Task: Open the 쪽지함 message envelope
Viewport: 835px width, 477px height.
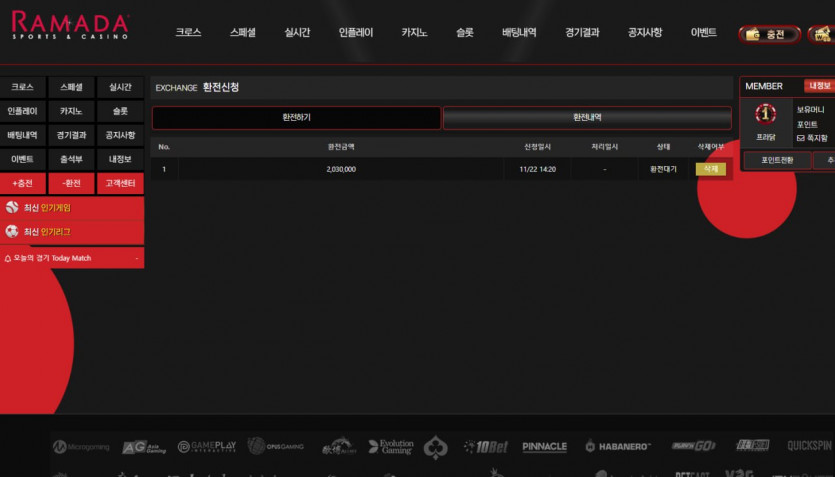Action: coord(812,138)
